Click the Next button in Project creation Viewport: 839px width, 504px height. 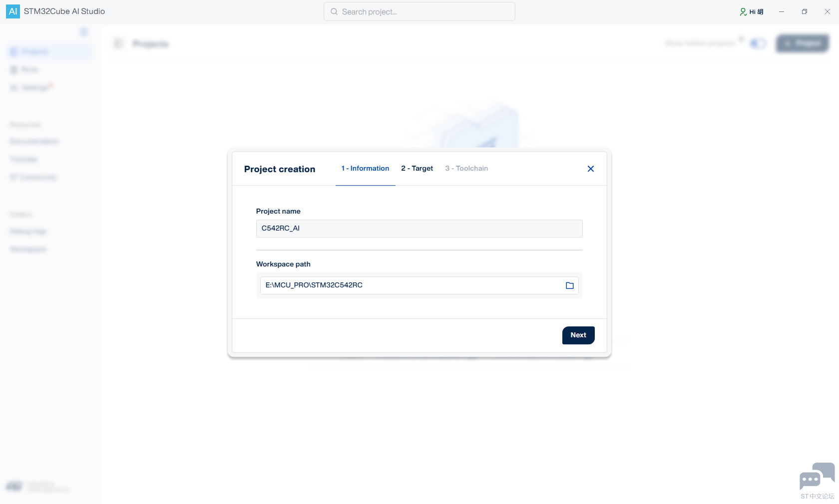(578, 335)
